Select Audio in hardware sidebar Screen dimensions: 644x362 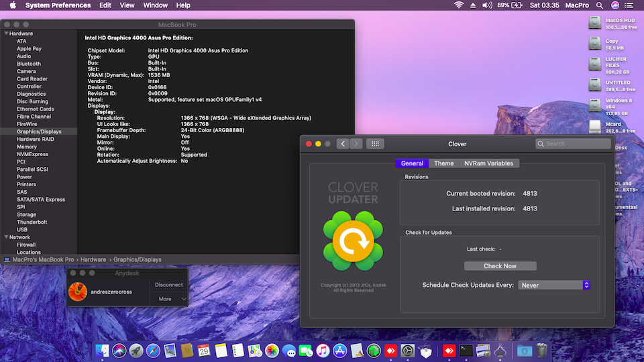click(24, 56)
